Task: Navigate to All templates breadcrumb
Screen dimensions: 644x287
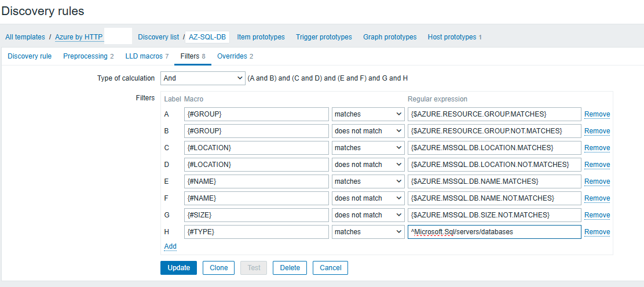Action: coord(25,37)
